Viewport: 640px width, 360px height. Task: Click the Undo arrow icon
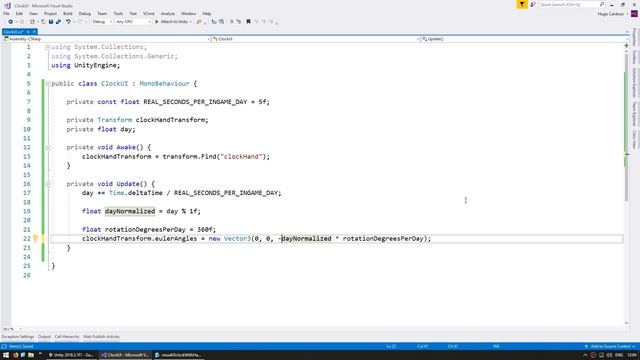tap(68, 22)
